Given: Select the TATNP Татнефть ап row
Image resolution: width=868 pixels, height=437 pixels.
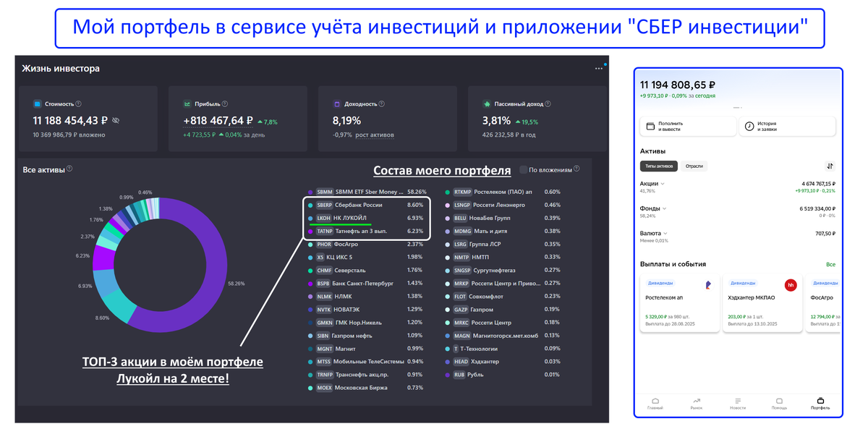Looking at the screenshot, I should [x=367, y=231].
